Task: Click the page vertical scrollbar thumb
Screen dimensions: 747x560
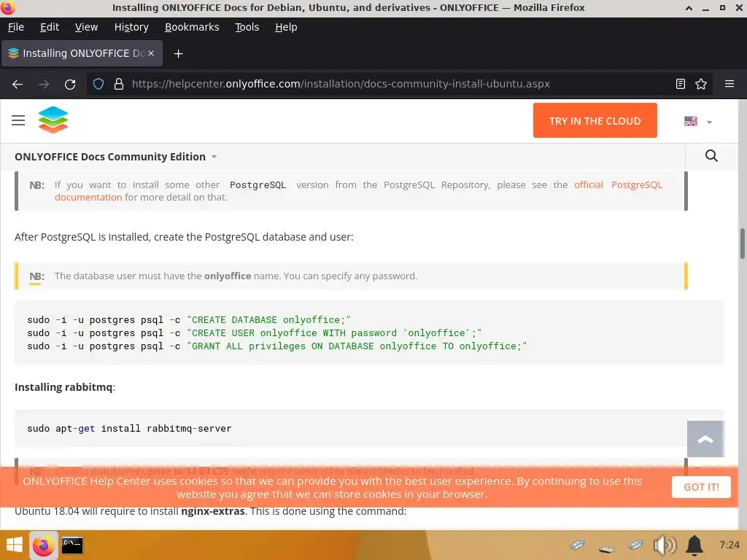Action: [x=742, y=244]
